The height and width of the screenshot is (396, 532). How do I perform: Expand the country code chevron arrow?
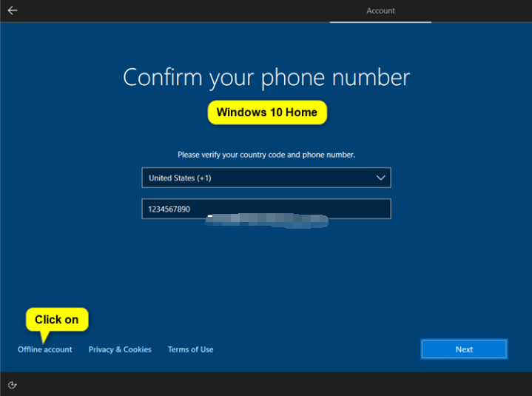point(380,178)
